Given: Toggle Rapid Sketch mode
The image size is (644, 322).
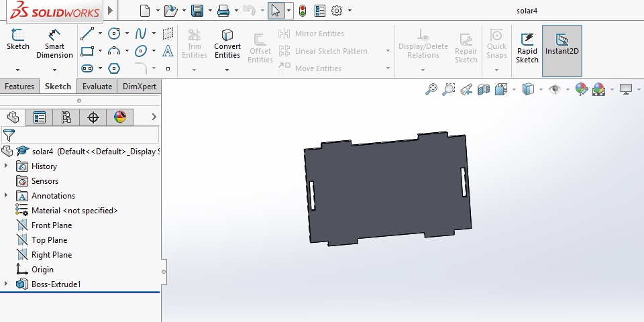Looking at the screenshot, I should point(527,48).
